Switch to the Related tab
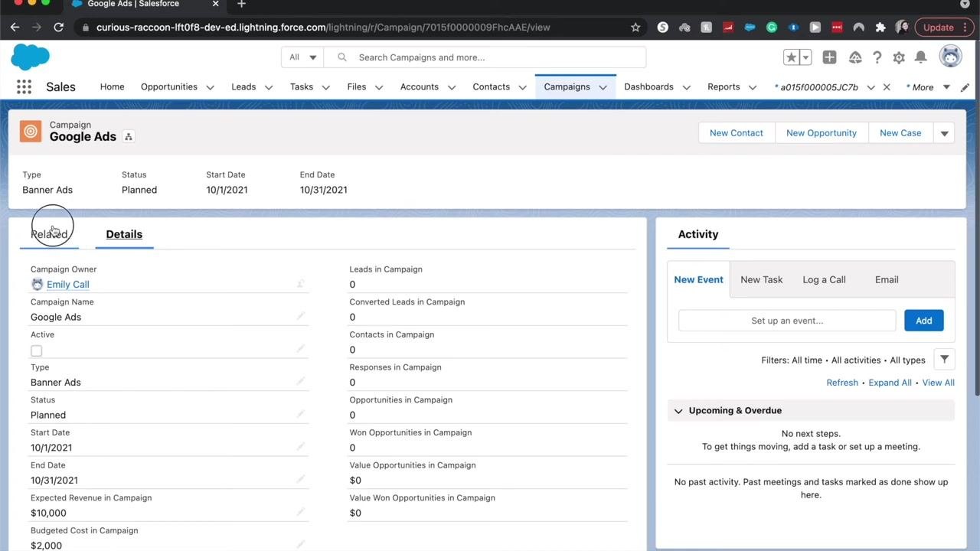This screenshot has width=980, height=551. pos(49,234)
